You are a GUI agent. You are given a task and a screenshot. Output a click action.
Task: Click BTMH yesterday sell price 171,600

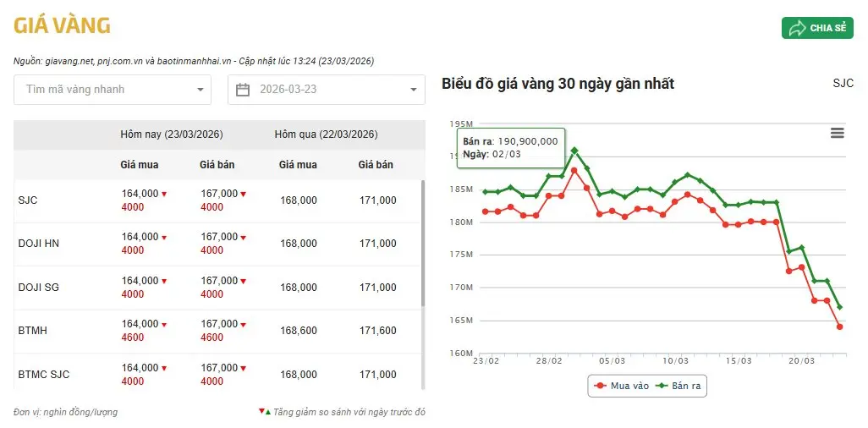[377, 331]
